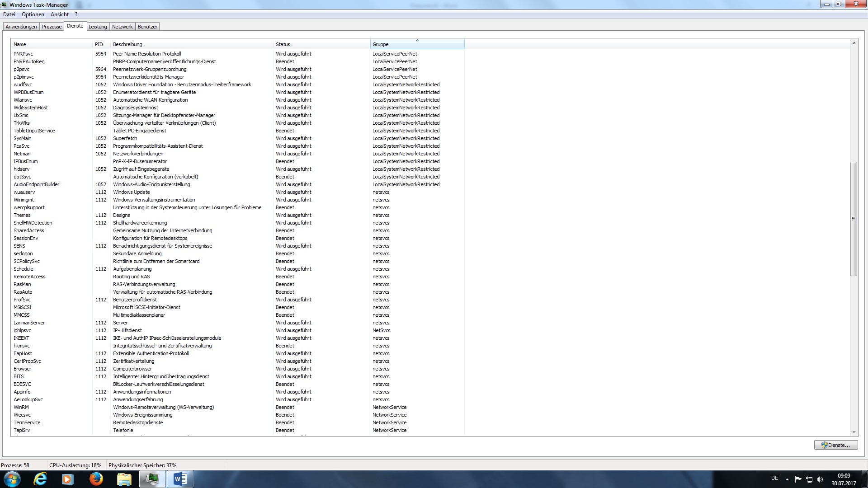Click the Windows Start orb
This screenshot has height=488, width=868.
[x=12, y=479]
